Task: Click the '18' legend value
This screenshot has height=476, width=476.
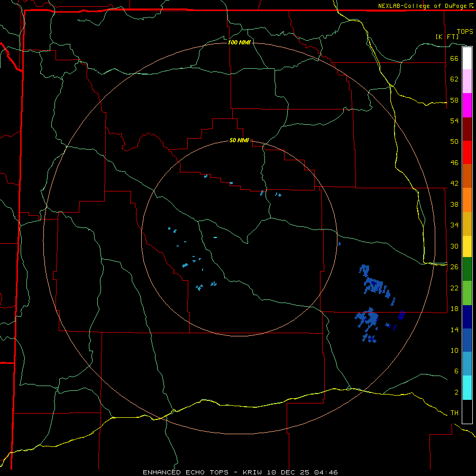Action: click(x=454, y=309)
